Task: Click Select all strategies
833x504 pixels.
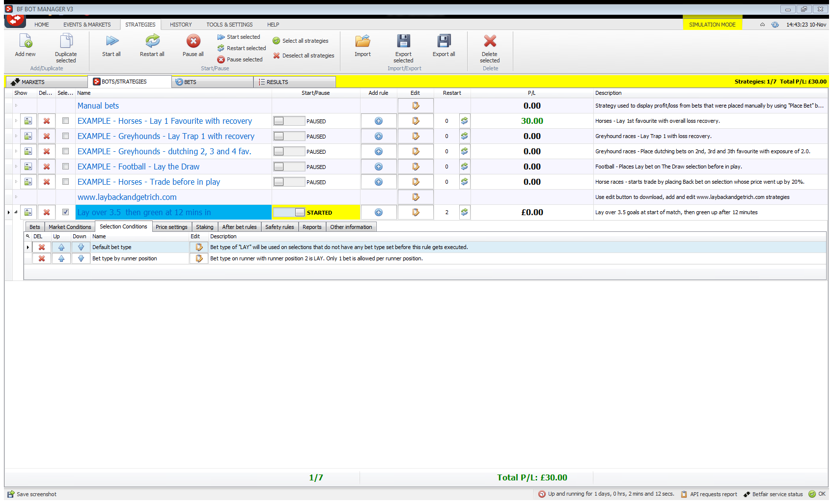Action: (x=301, y=41)
